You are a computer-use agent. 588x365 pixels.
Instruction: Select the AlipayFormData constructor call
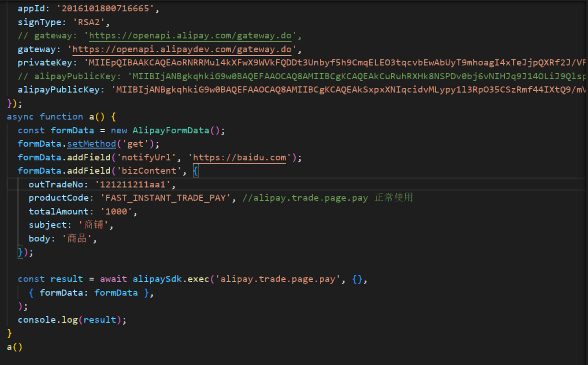167,130
